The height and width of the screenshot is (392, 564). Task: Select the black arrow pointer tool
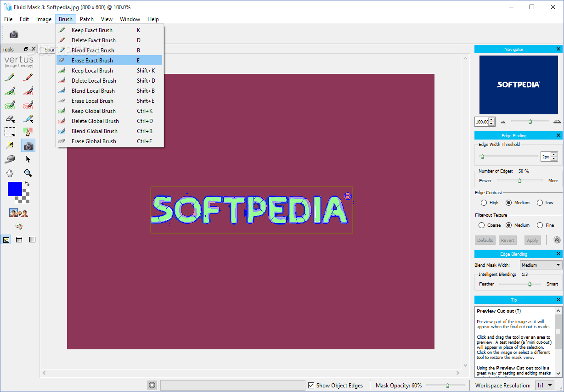pyautogui.click(x=28, y=159)
